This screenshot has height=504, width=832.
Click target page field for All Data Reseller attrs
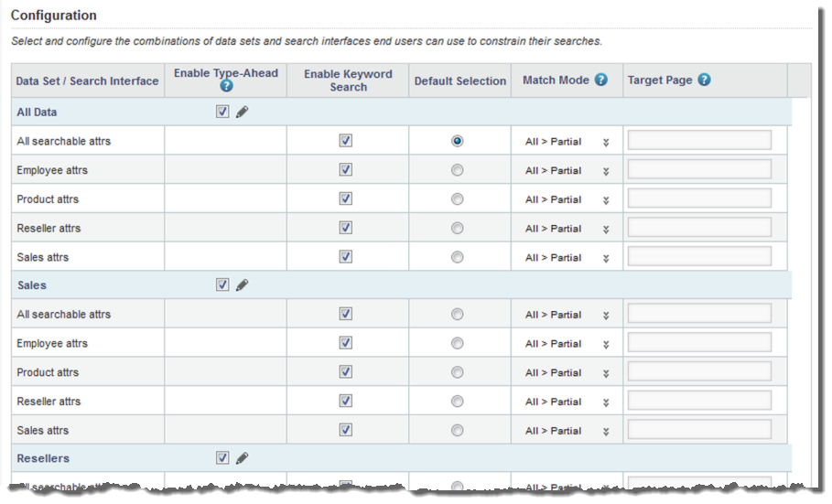coord(699,228)
